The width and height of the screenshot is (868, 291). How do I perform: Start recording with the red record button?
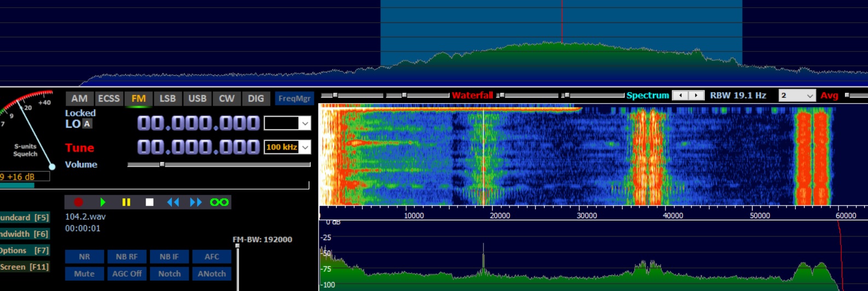tap(78, 202)
